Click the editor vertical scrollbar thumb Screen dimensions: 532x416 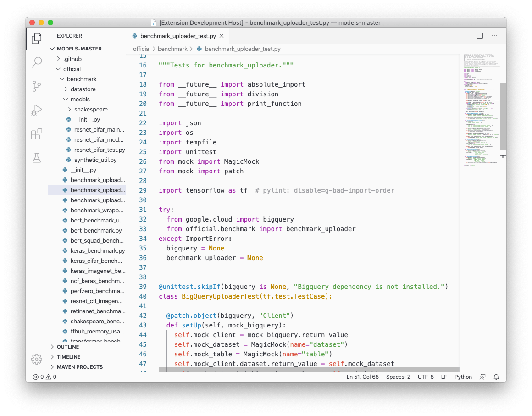tap(503, 116)
